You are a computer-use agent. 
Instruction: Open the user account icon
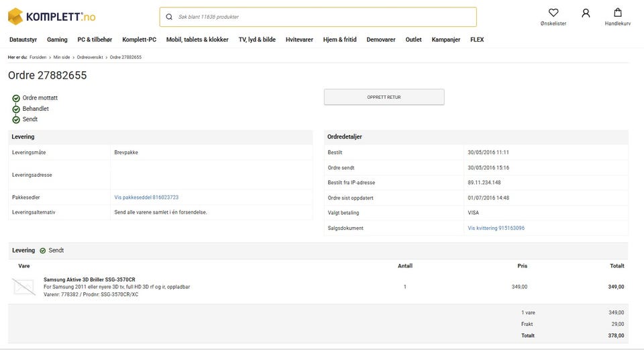coord(586,13)
